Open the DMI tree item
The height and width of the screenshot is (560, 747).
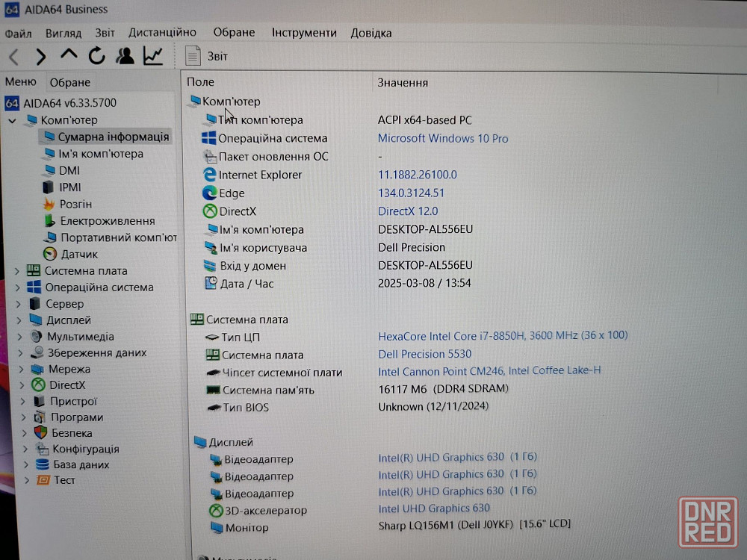pos(62,170)
